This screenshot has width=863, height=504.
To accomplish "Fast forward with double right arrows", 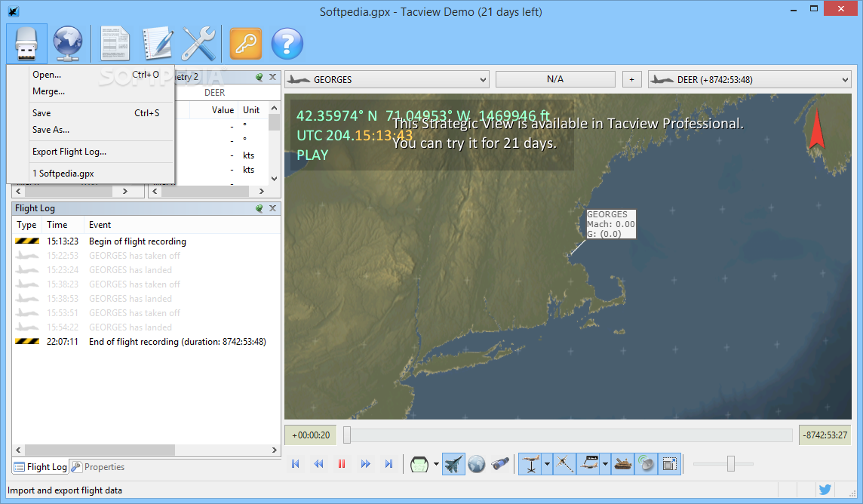I will (365, 464).
